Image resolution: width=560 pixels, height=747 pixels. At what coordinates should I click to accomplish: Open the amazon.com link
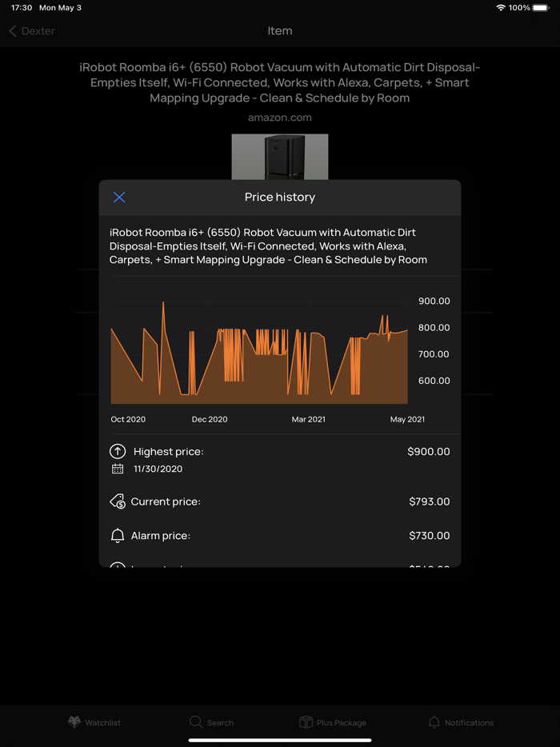pyautogui.click(x=280, y=117)
